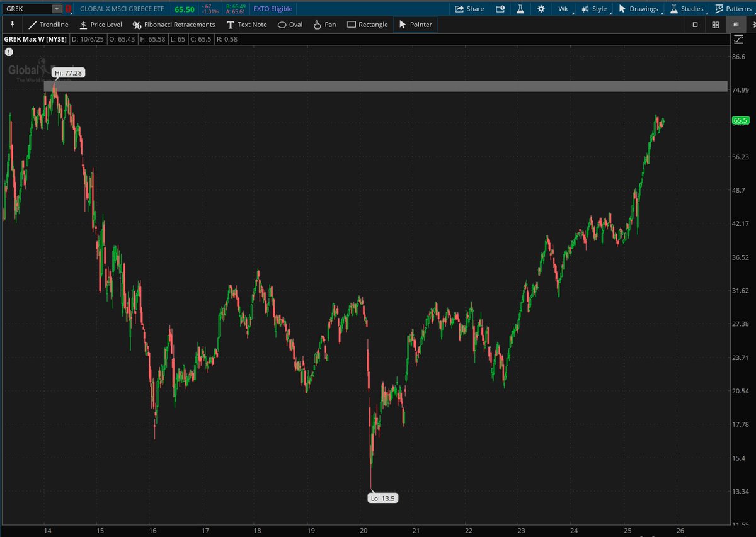Click the O: 65.43 open value
756x537 pixels.
click(x=123, y=40)
